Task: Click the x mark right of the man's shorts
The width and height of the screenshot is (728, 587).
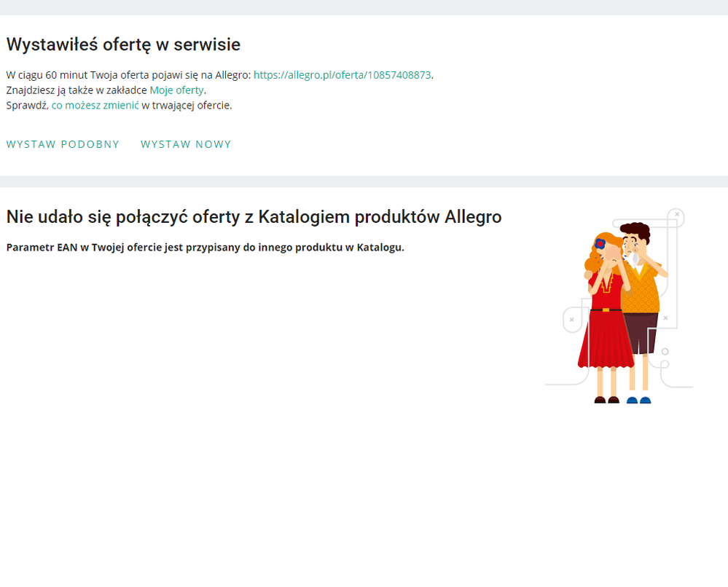Action: [x=665, y=318]
